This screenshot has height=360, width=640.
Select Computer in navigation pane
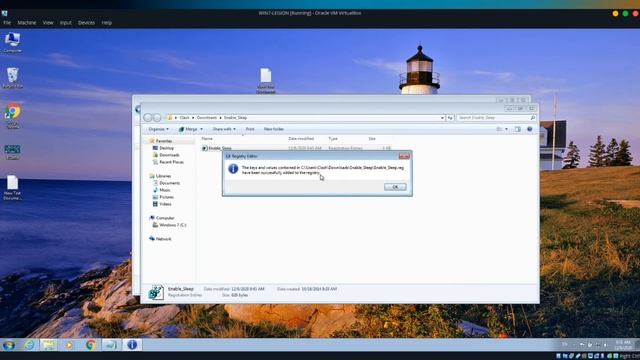pos(165,218)
